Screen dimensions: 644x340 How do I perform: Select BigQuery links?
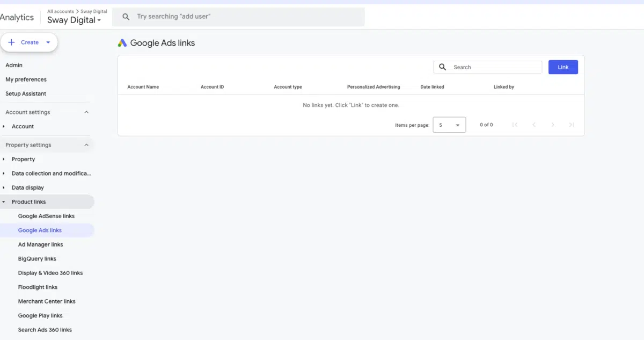point(37,259)
